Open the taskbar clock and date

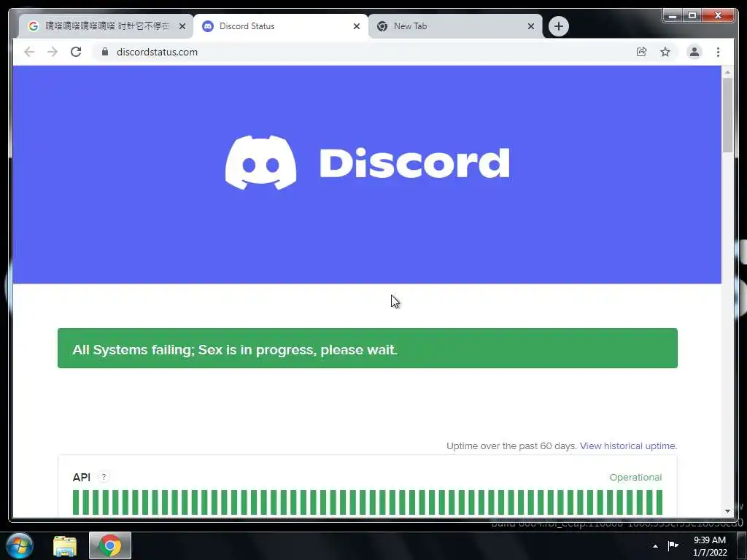point(710,545)
